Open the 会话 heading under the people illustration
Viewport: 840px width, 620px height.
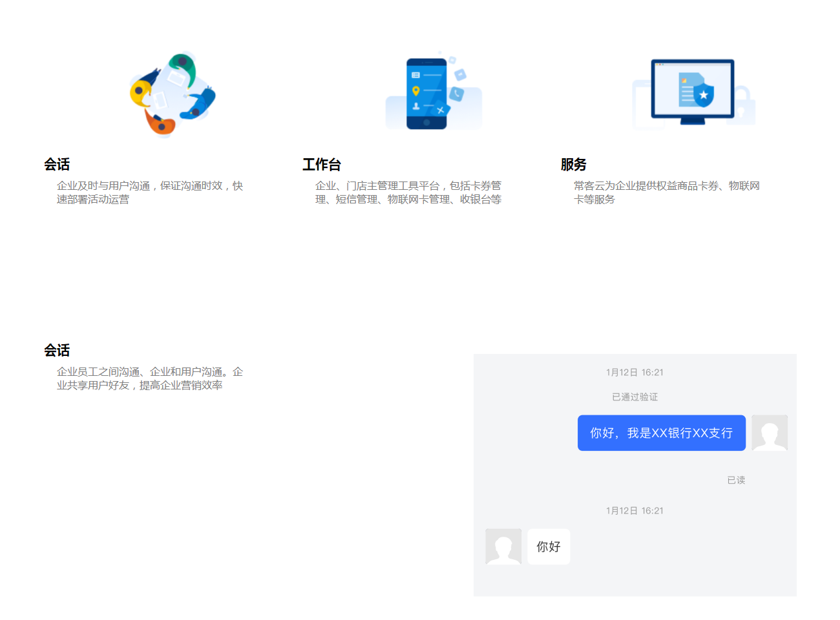(x=57, y=165)
